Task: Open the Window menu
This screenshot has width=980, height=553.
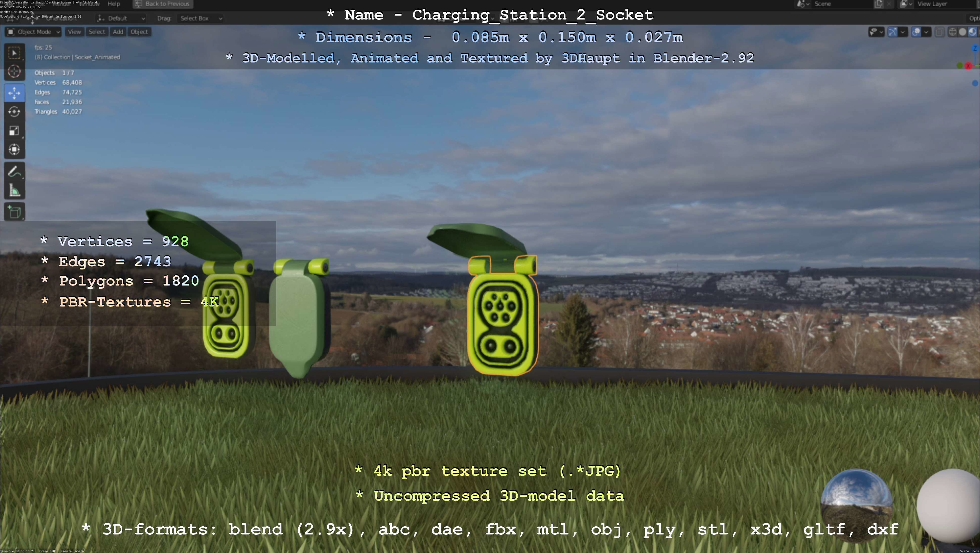Action: (89, 4)
